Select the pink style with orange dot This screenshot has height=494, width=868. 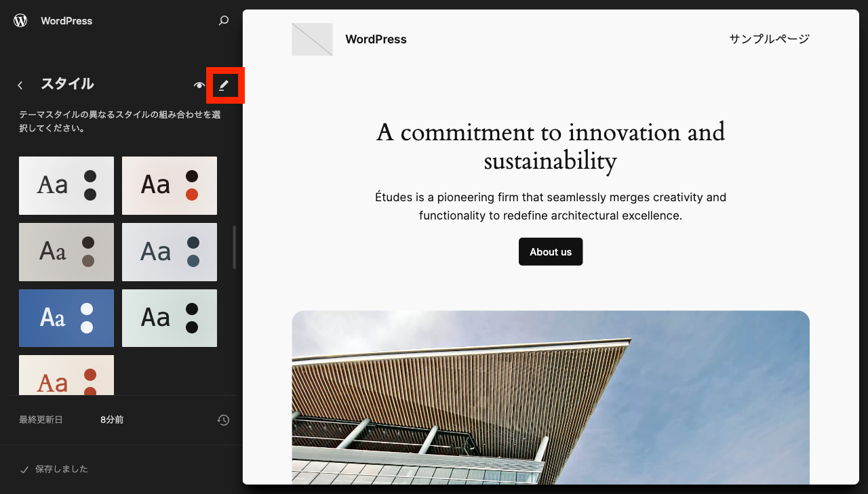(x=170, y=186)
